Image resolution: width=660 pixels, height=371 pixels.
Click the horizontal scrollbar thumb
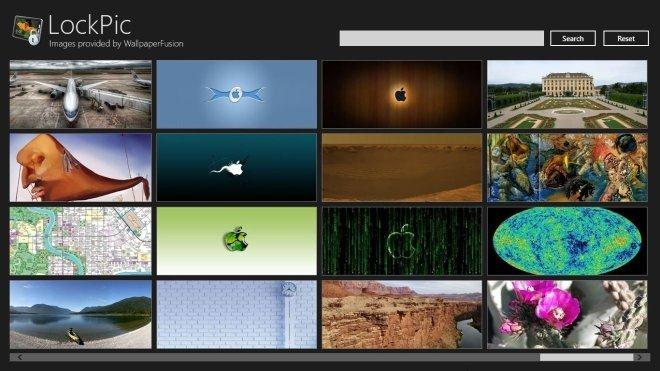pos(586,357)
